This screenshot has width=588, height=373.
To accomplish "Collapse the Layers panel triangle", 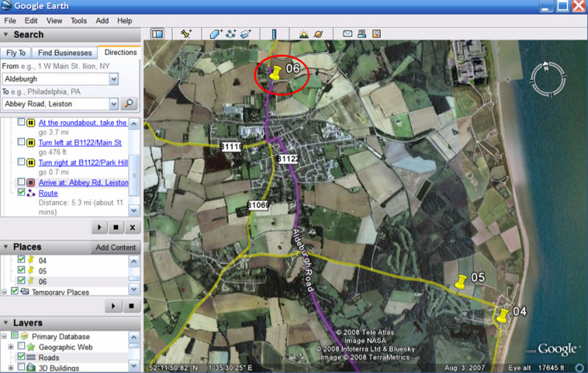I will (x=6, y=322).
